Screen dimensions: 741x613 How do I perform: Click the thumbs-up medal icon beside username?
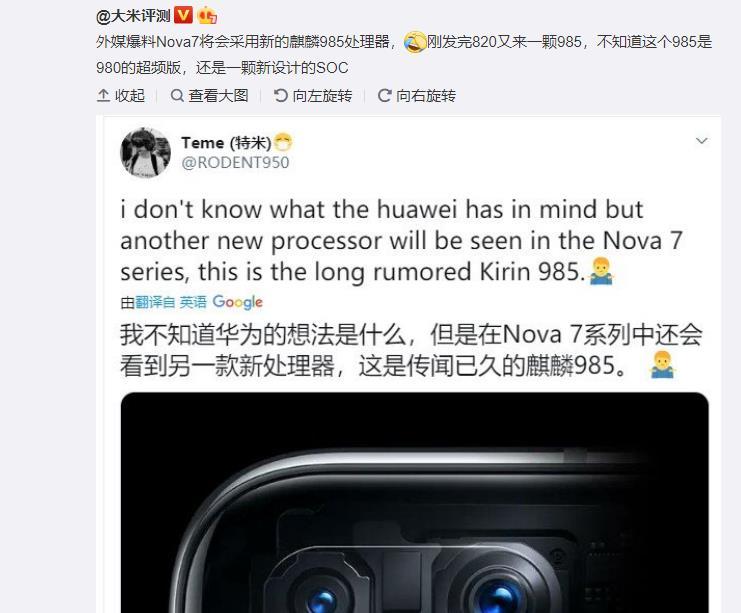click(x=207, y=16)
